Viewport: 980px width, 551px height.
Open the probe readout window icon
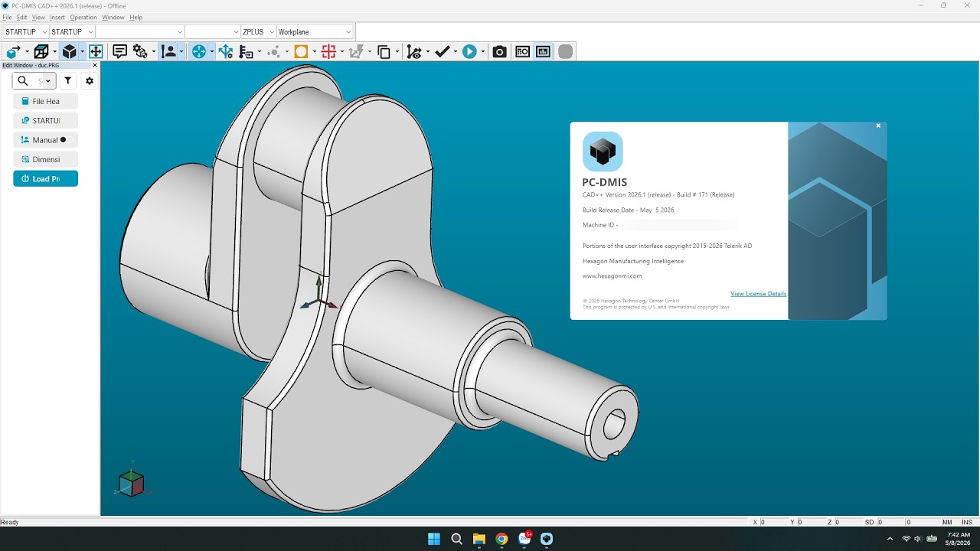[x=522, y=52]
